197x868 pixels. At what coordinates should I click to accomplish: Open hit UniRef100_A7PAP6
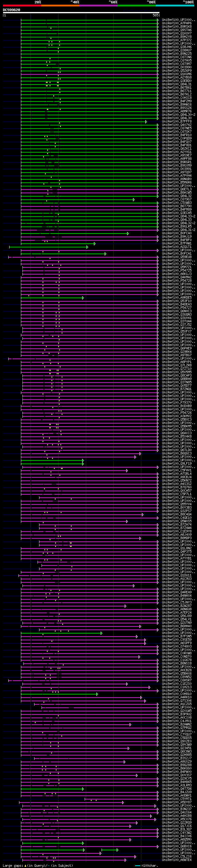pyautogui.click(x=176, y=23)
